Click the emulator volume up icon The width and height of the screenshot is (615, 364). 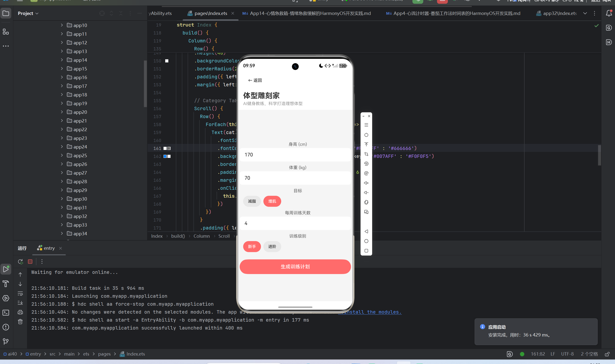click(x=366, y=183)
